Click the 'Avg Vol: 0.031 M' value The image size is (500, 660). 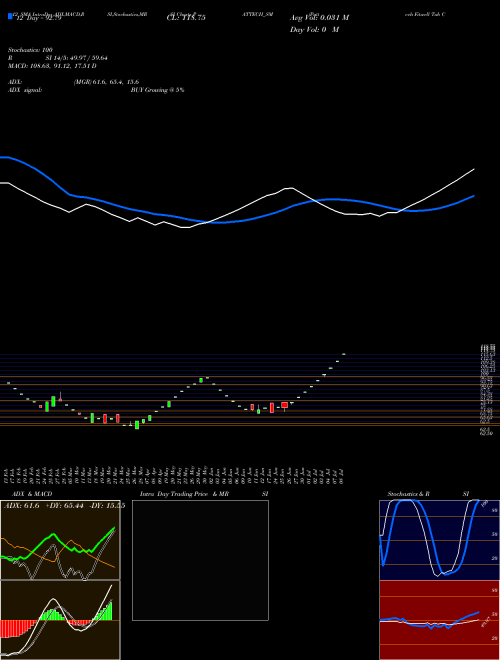pyautogui.click(x=319, y=18)
